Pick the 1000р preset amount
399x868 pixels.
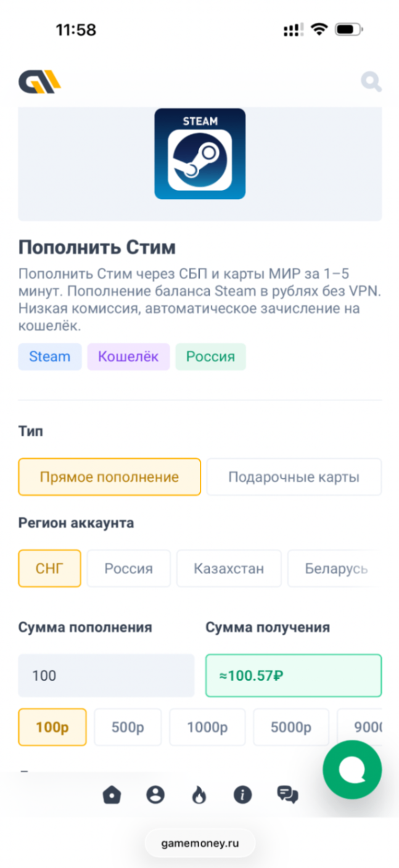[207, 727]
